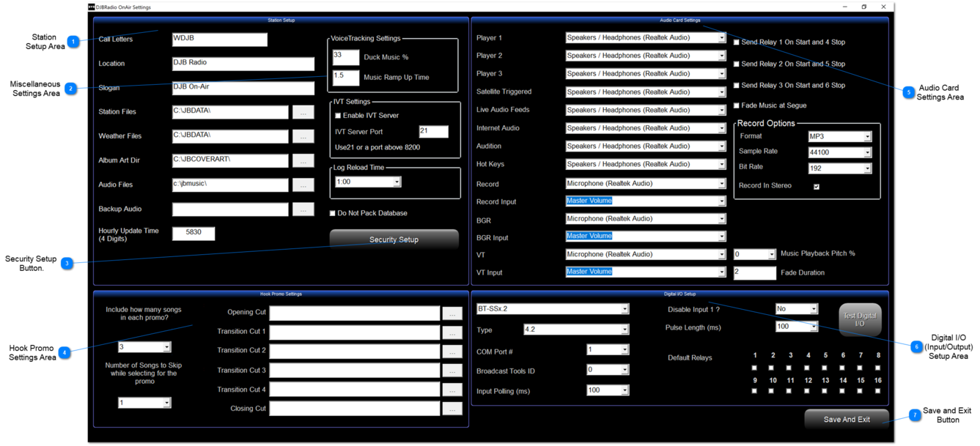
Task: Browse for the Opening Cut file
Action: point(452,313)
